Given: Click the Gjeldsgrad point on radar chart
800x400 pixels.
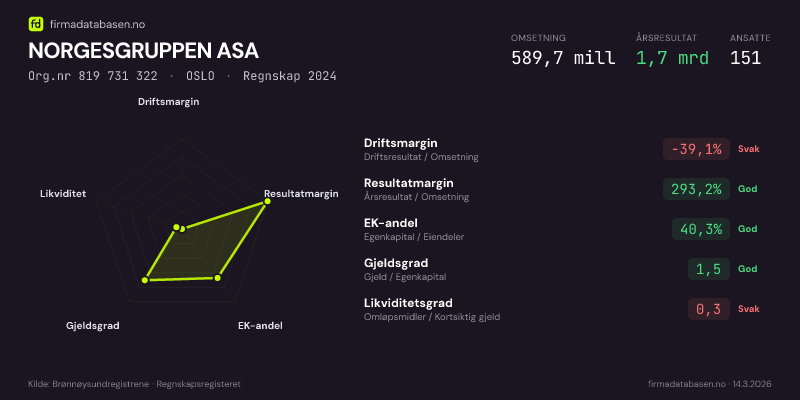Looking at the screenshot, I should pos(145,280).
